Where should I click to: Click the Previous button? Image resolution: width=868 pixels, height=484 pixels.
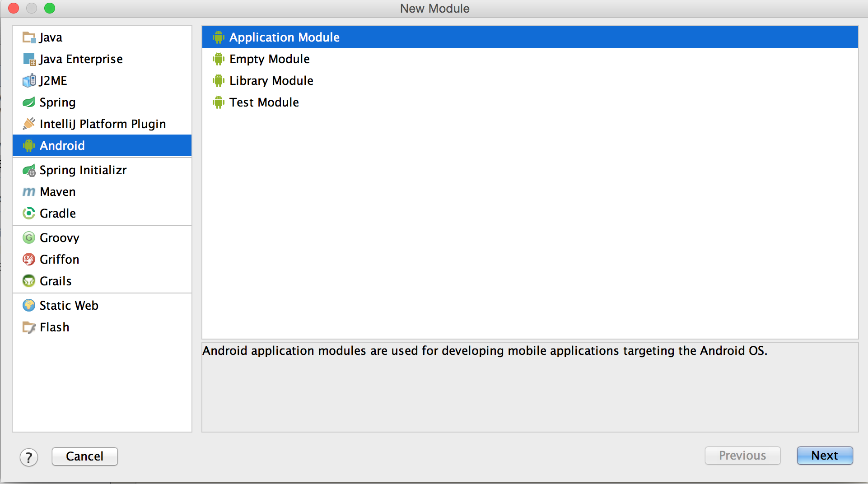742,456
